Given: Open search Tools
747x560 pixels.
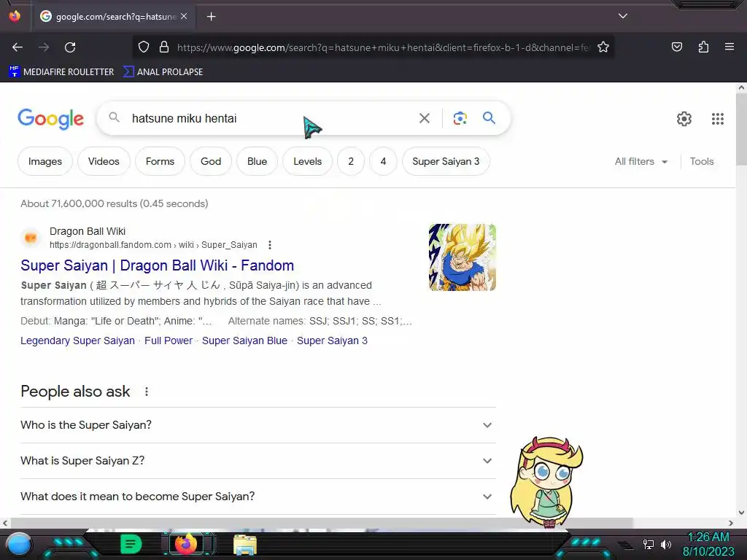Looking at the screenshot, I should [701, 161].
